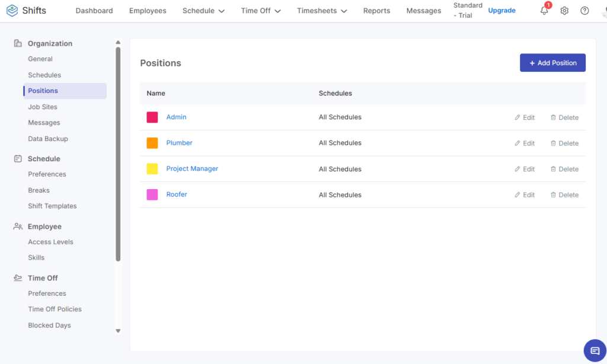607x364 pixels.
Task: Edit the Project Manager position
Action: tap(525, 169)
